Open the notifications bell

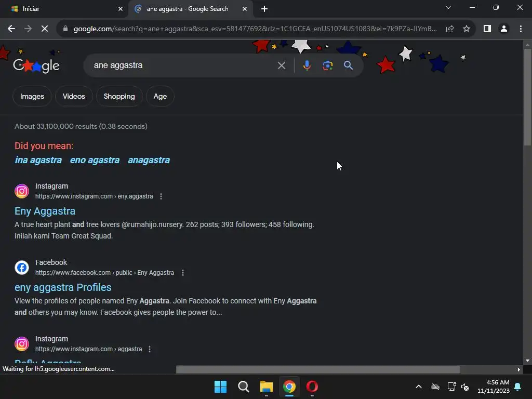tap(518, 387)
